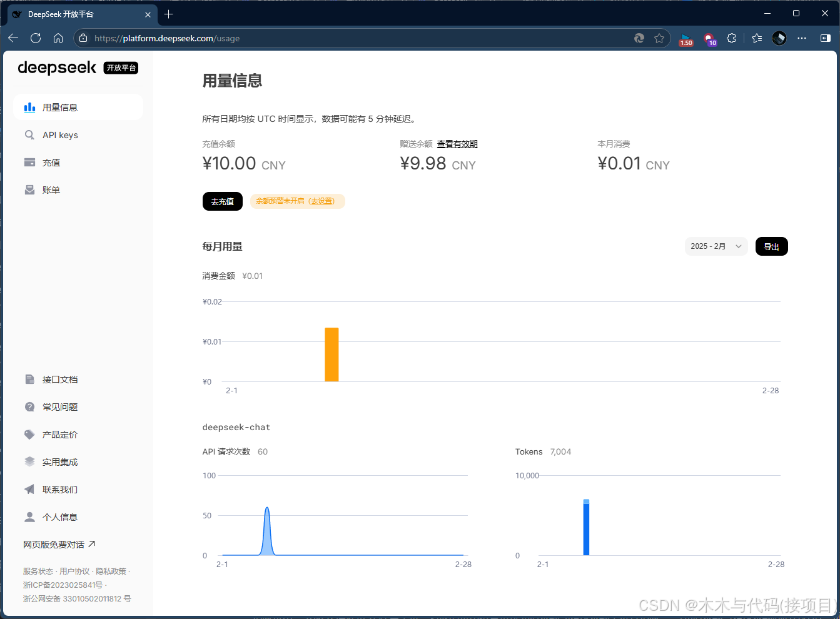Open 常见问题 sidebar item

[x=78, y=407]
